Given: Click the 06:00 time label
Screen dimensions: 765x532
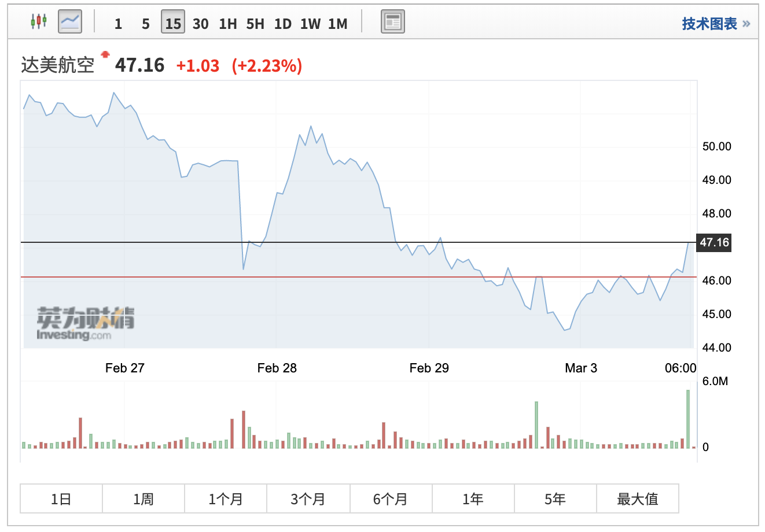Looking at the screenshot, I should tap(681, 368).
